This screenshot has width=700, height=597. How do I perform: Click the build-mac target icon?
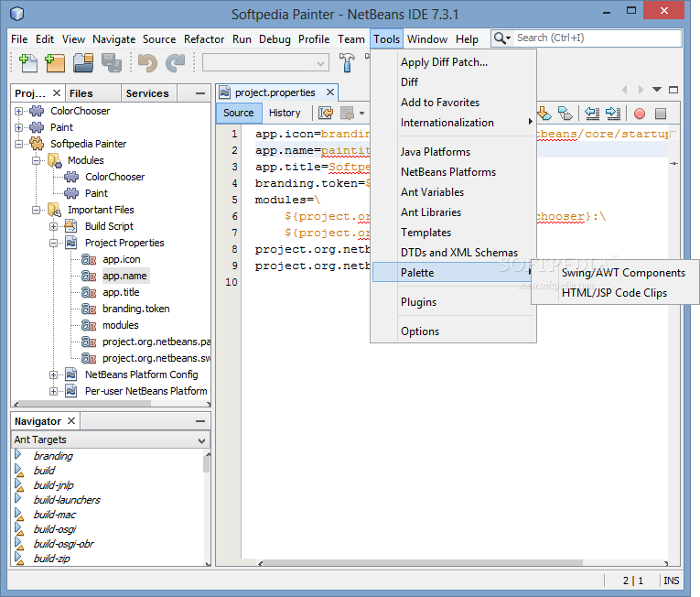tap(18, 514)
